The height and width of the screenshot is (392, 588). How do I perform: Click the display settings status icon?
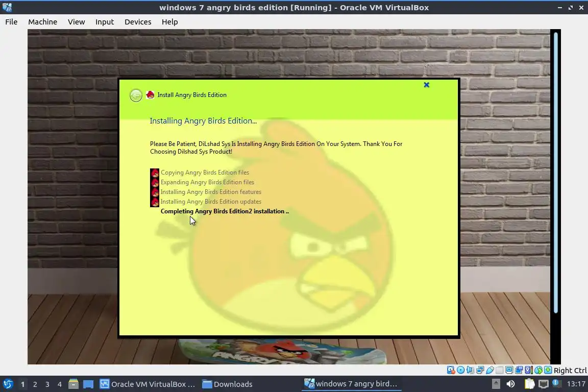click(x=509, y=370)
